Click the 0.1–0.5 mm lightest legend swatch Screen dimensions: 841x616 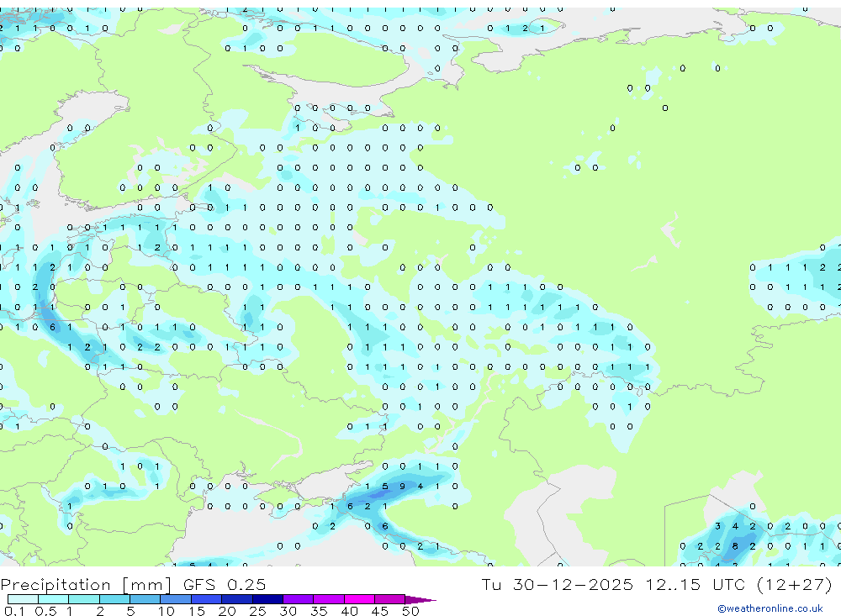coord(23,599)
